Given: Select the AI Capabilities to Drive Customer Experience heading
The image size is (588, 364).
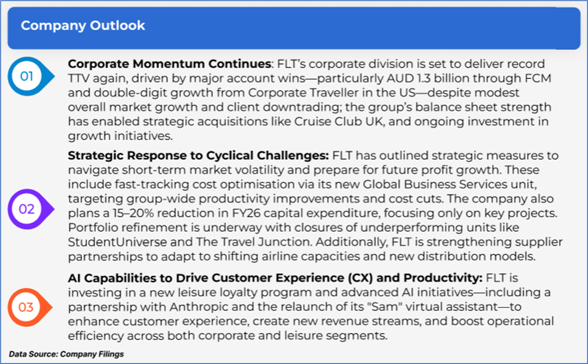Looking at the screenshot, I should click(275, 278).
